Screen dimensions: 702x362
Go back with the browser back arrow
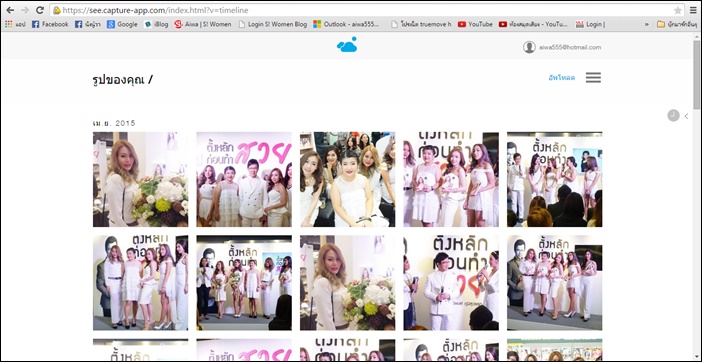click(x=10, y=10)
